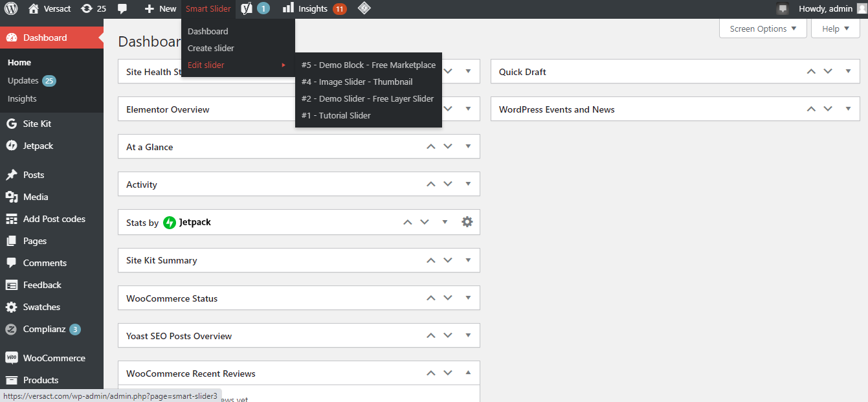Click the Dashboard sidebar menu icon
Image resolution: width=868 pixels, height=402 pixels.
pyautogui.click(x=11, y=38)
